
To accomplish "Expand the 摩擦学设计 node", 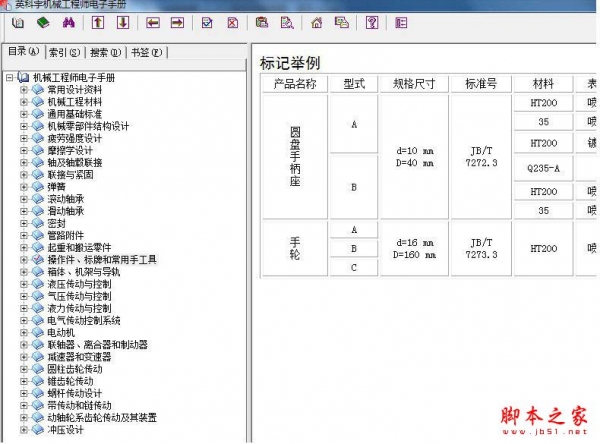I will pos(24,150).
